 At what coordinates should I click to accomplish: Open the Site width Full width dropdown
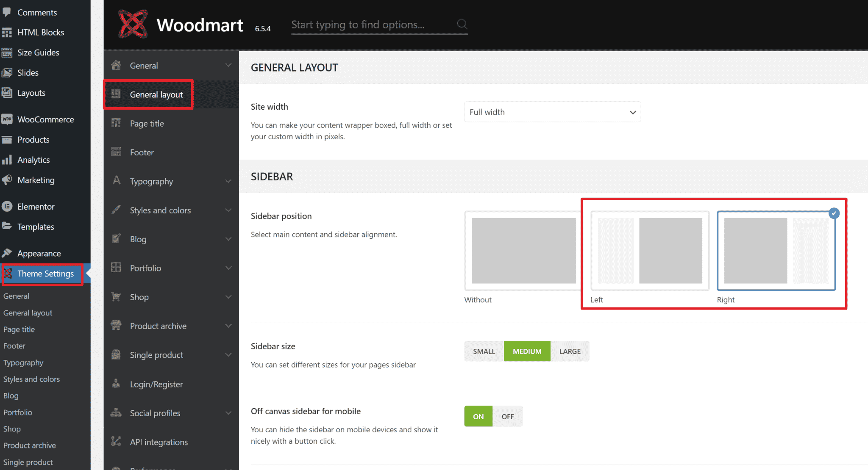click(553, 112)
